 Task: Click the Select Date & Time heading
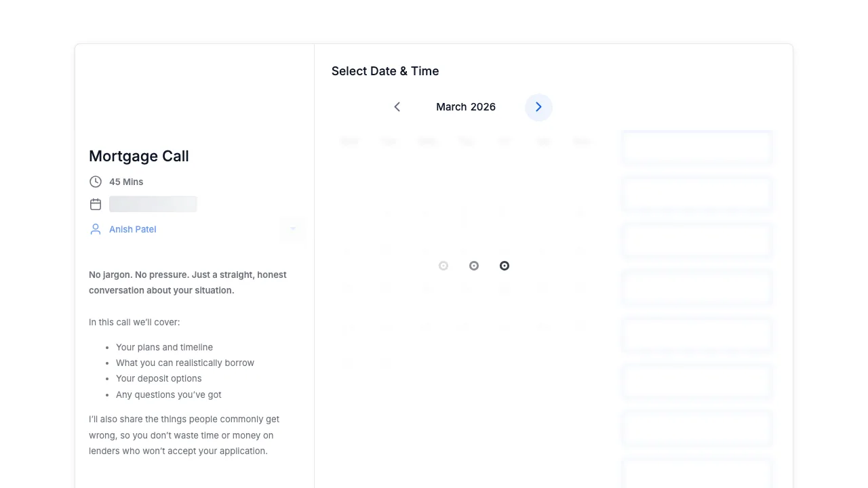(385, 71)
